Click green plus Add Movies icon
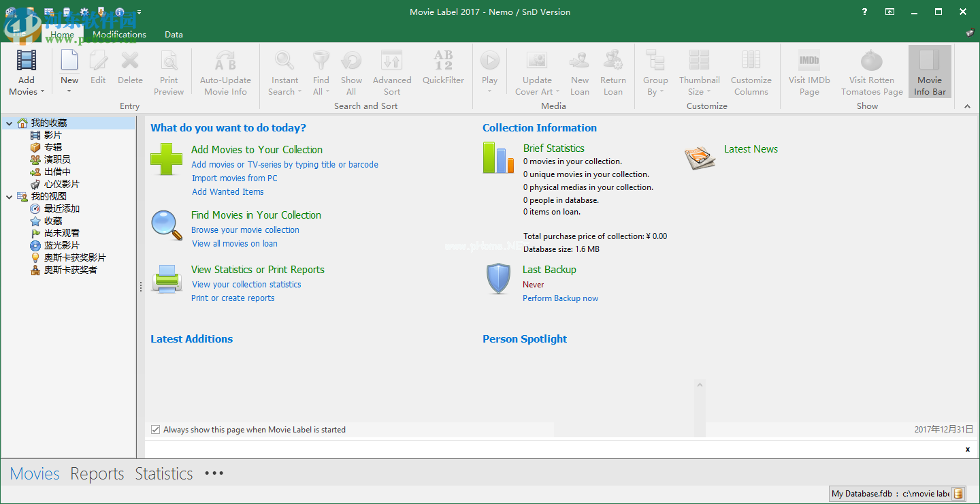This screenshot has width=980, height=504. tap(167, 159)
